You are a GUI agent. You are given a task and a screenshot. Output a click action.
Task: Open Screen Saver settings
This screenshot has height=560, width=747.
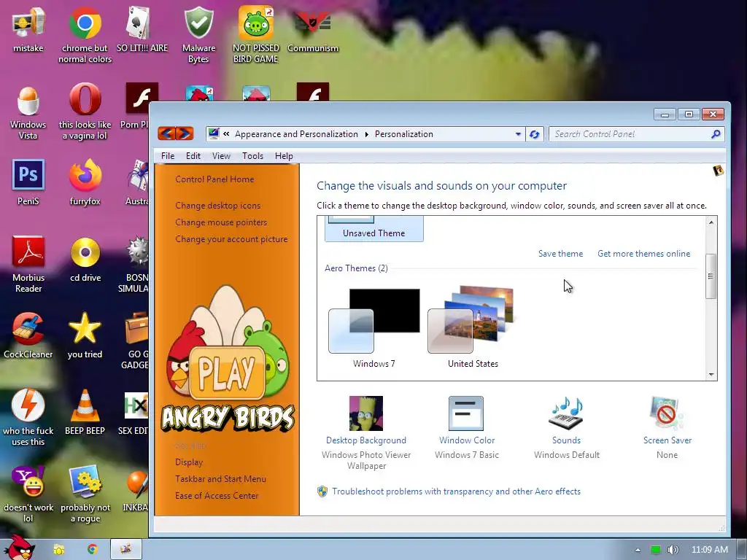tap(667, 427)
